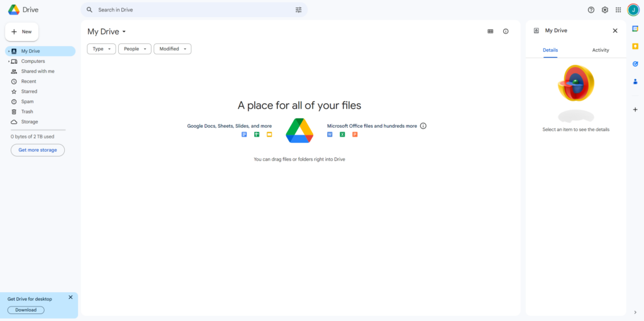This screenshot has width=644, height=321.
Task: Open Google Keep side panel icon
Action: (635, 46)
